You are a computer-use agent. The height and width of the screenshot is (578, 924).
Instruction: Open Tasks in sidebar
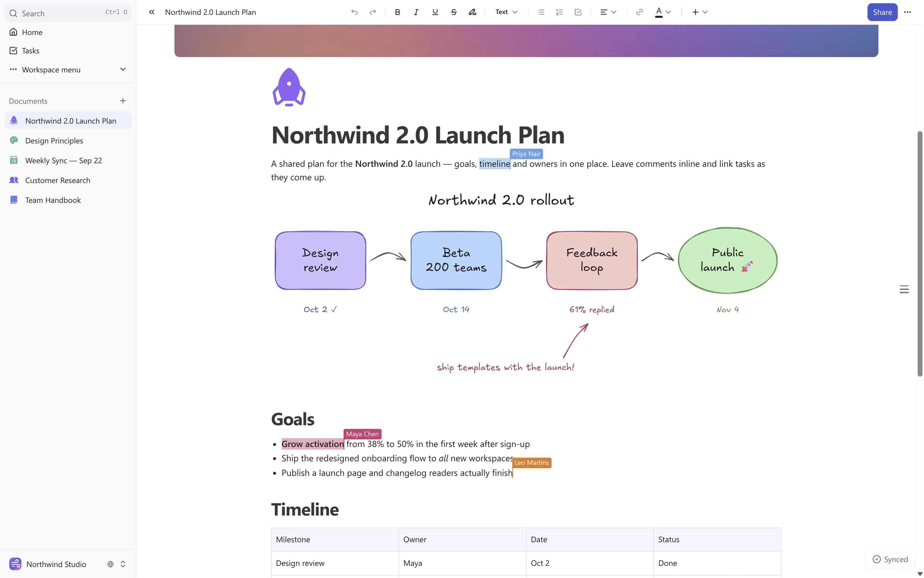(68, 50)
